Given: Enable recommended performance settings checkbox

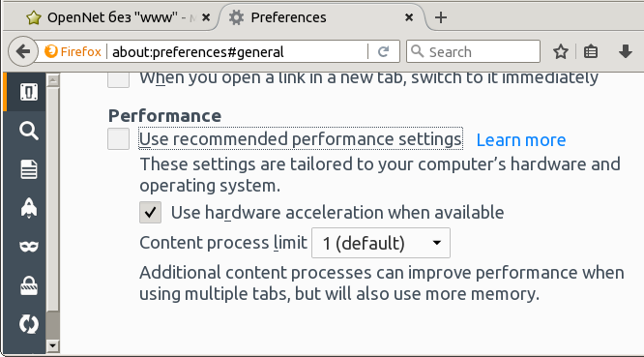Looking at the screenshot, I should 118,139.
